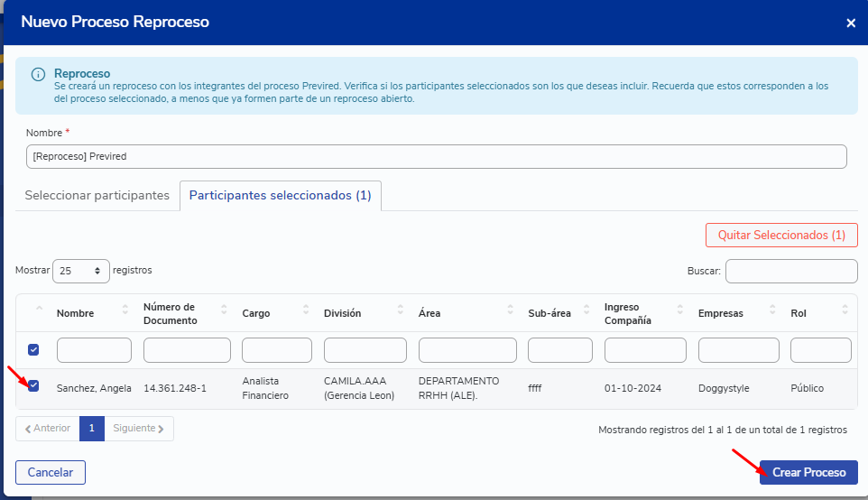Click the Crear Proceso button
The height and width of the screenshot is (500, 868).
(808, 472)
